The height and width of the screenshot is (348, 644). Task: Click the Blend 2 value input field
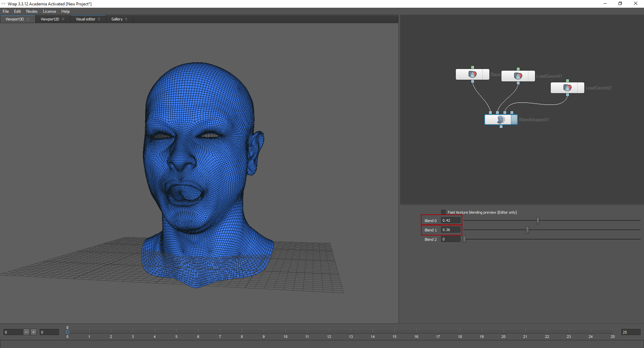(450, 239)
